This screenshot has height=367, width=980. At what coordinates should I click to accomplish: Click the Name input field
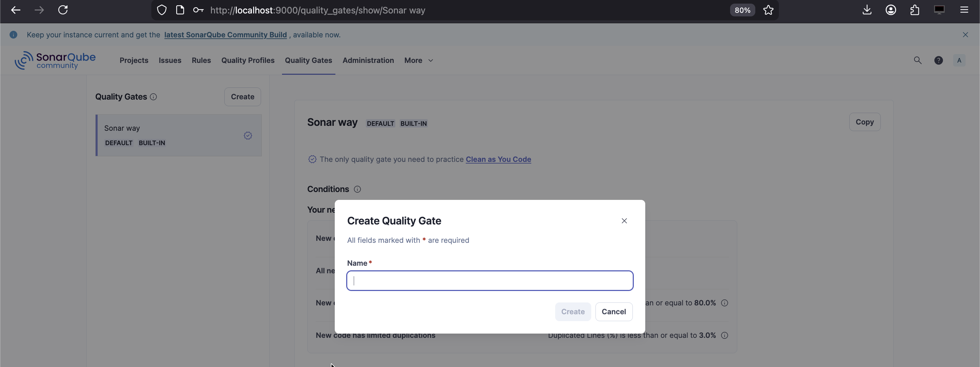pyautogui.click(x=490, y=280)
